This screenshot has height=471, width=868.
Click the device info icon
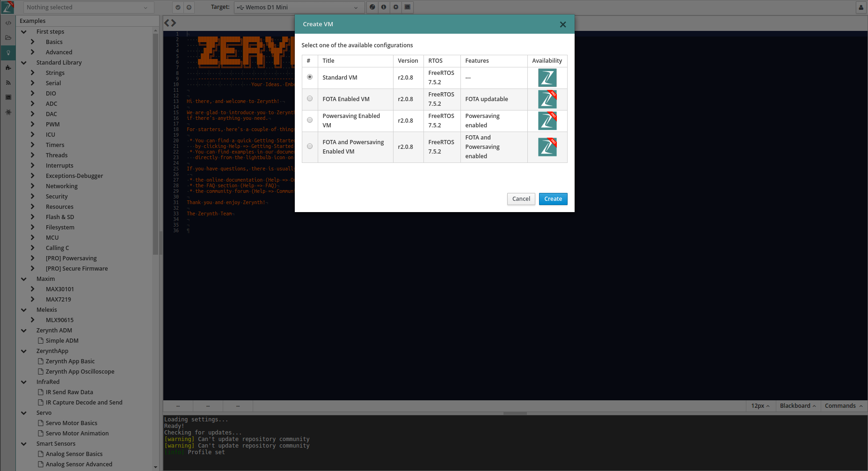(x=384, y=7)
